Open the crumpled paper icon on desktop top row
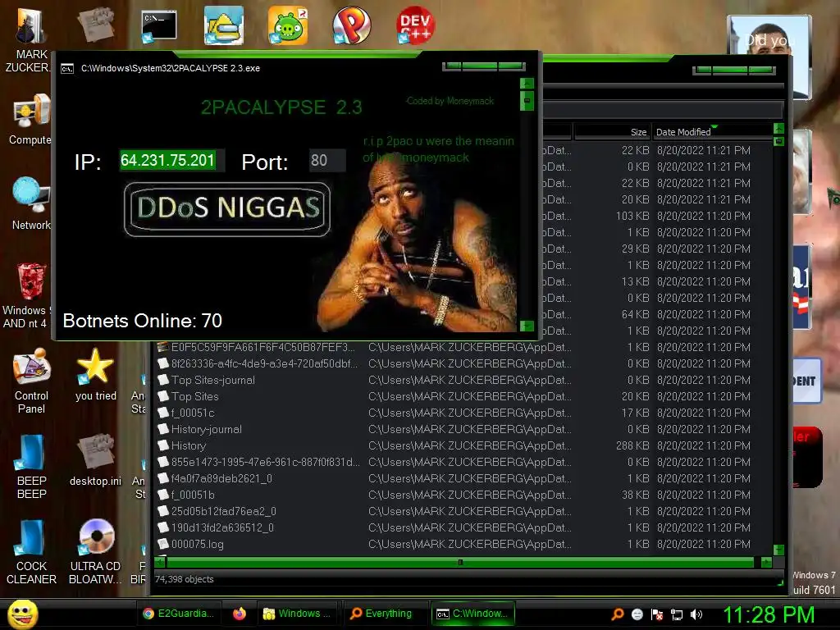Screen dimensions: 840x630 tap(95, 25)
